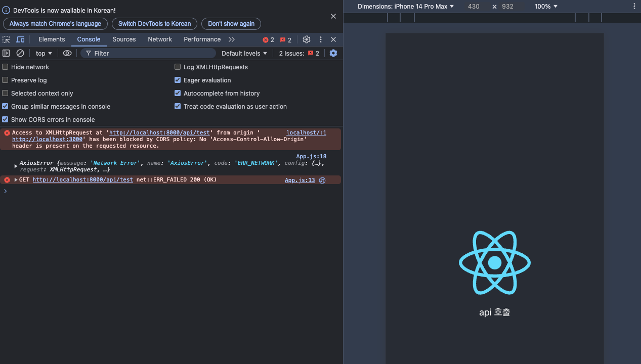Expand the AxiosError object
The width and height of the screenshot is (641, 364).
click(16, 166)
